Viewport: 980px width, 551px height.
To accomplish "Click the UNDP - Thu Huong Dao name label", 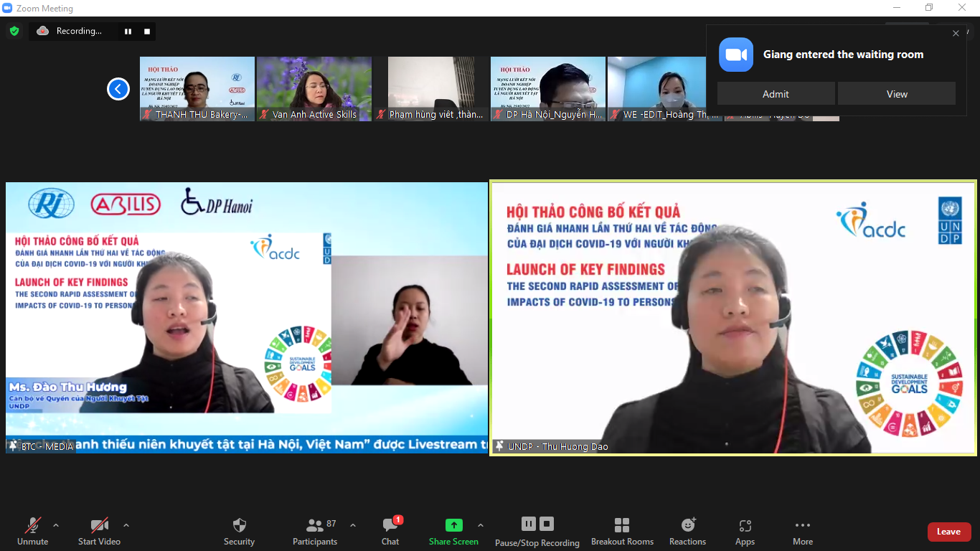I will [x=558, y=446].
